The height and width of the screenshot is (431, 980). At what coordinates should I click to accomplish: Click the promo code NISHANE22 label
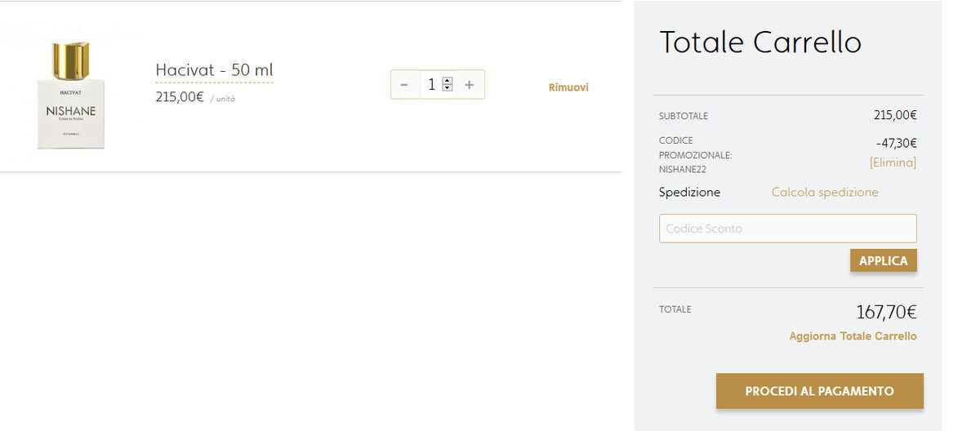[x=683, y=170]
